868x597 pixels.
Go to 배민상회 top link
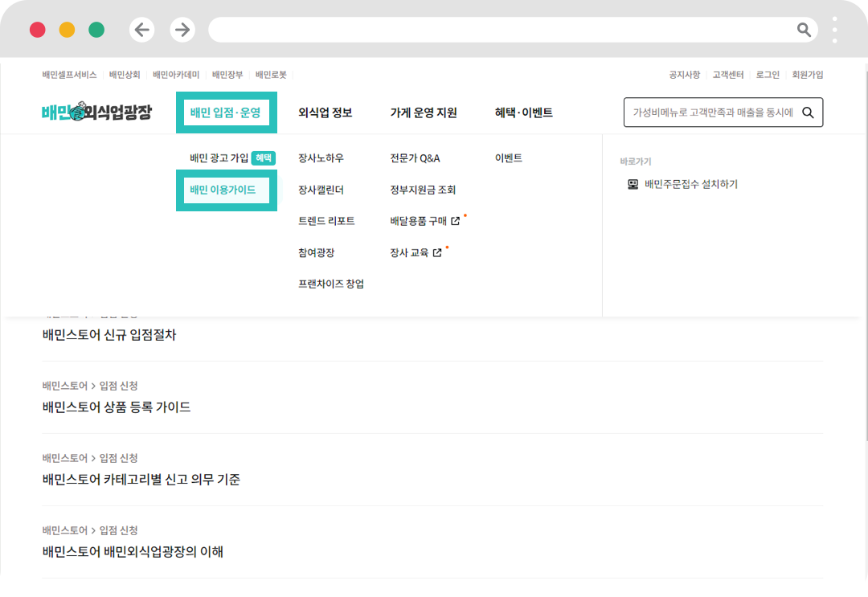[125, 75]
